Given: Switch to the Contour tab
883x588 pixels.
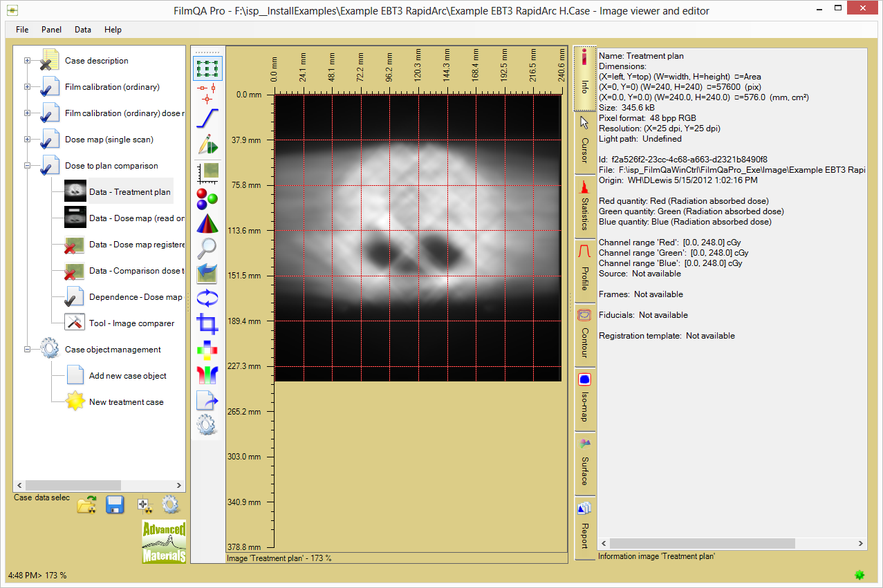Looking at the screenshot, I should tap(584, 334).
